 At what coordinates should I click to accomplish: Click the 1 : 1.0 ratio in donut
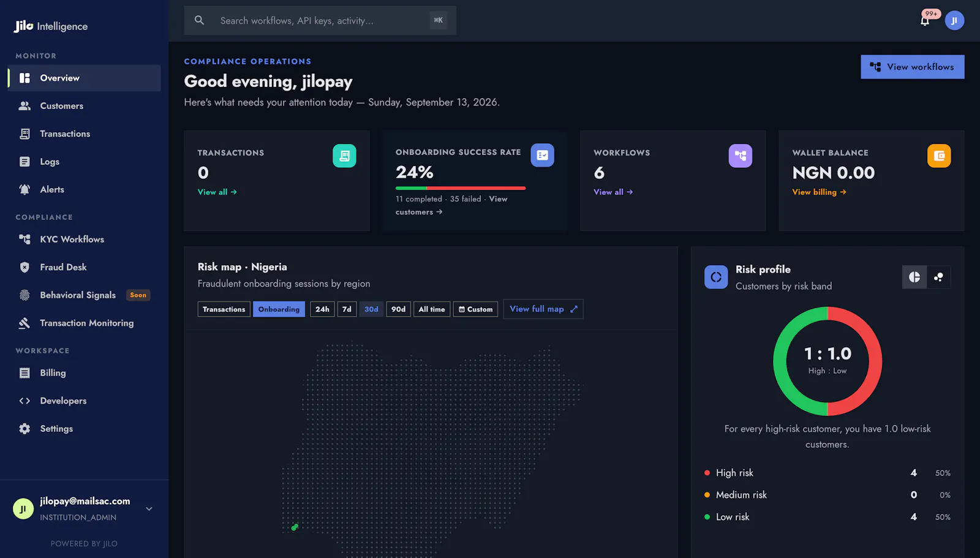[x=827, y=353]
